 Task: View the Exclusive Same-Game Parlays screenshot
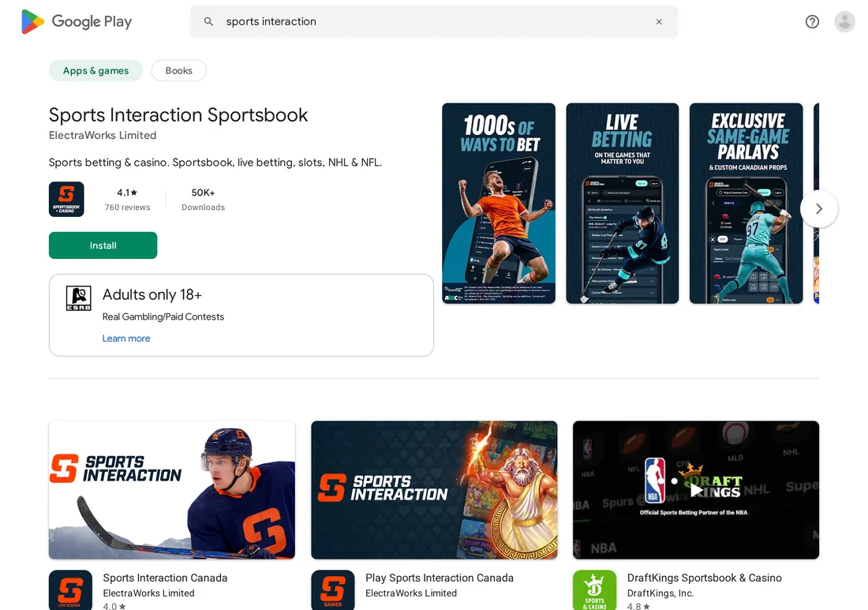[x=746, y=203]
